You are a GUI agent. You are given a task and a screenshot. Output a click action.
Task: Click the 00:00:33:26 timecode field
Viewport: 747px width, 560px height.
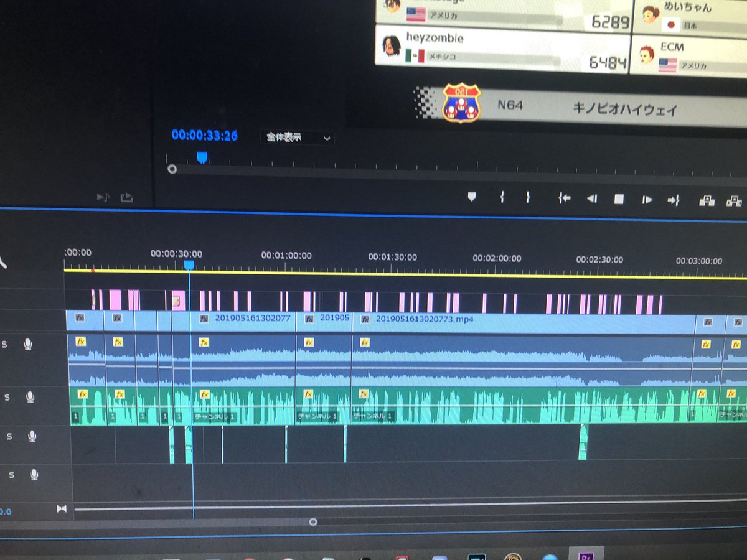click(204, 135)
